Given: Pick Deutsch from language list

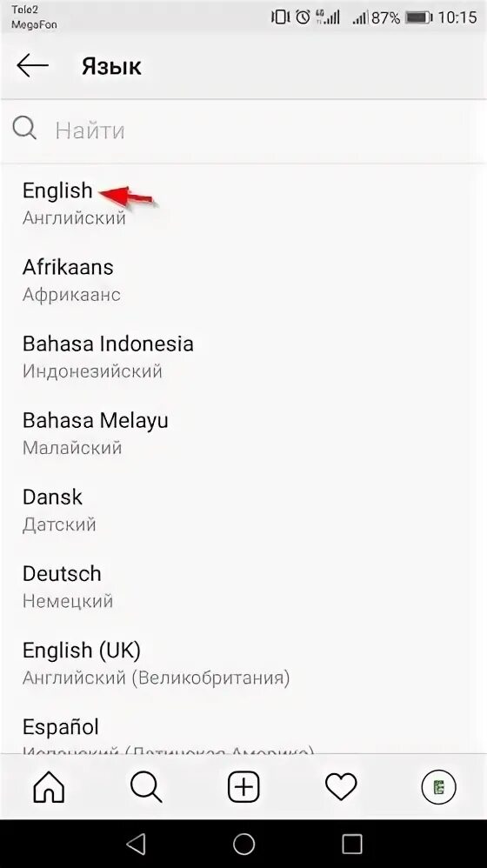Looking at the screenshot, I should point(243,585).
